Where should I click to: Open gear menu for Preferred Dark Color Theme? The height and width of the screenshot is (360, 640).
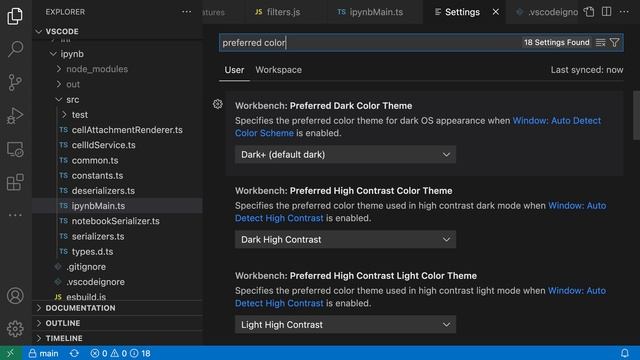coord(218,104)
